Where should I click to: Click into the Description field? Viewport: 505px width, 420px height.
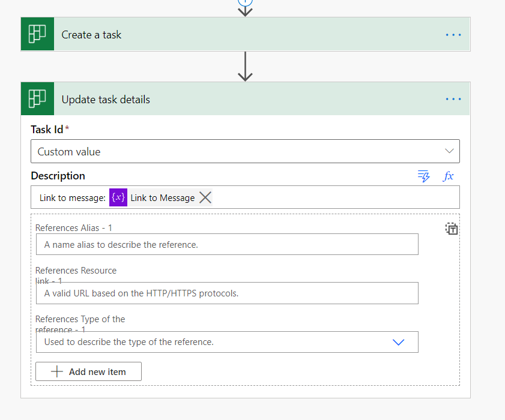coord(330,197)
